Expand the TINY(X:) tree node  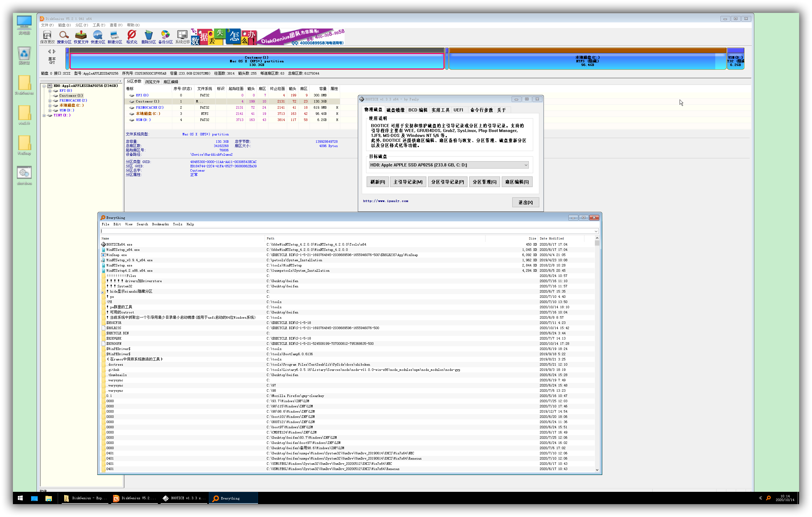click(44, 115)
